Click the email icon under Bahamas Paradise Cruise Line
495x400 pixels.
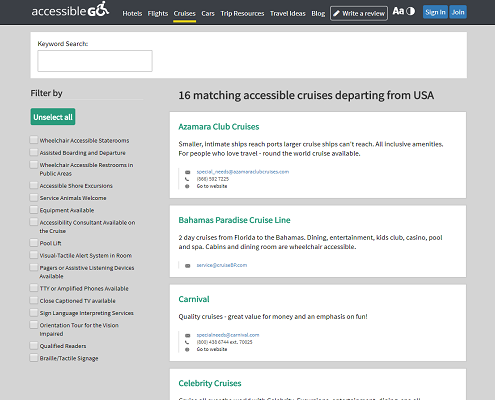coord(187,266)
